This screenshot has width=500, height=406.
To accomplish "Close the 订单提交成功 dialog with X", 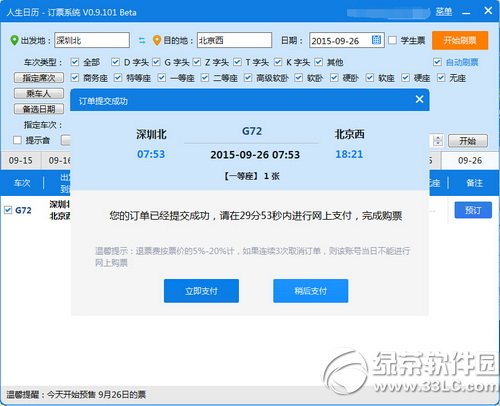I will tap(419, 99).
